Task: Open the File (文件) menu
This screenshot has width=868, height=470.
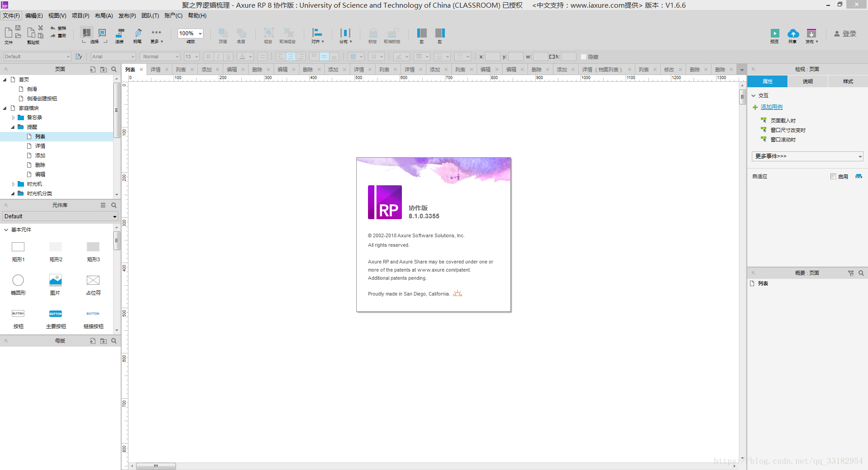Action: tap(11, 16)
